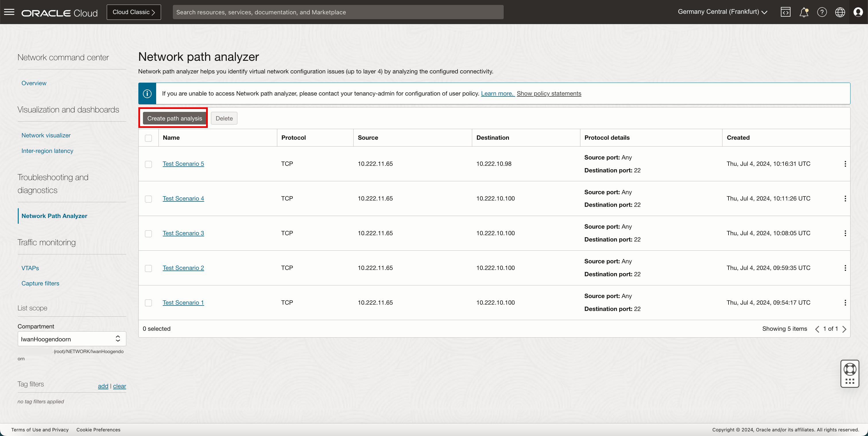Open the Compartment IwanHoogendoorn selector
This screenshot has width=868, height=436.
pos(72,339)
